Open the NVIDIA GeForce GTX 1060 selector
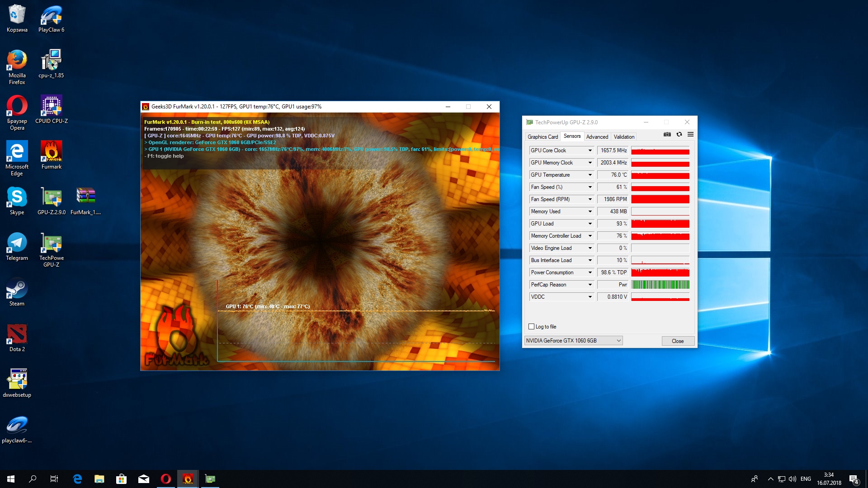The width and height of the screenshot is (868, 488). [x=573, y=341]
